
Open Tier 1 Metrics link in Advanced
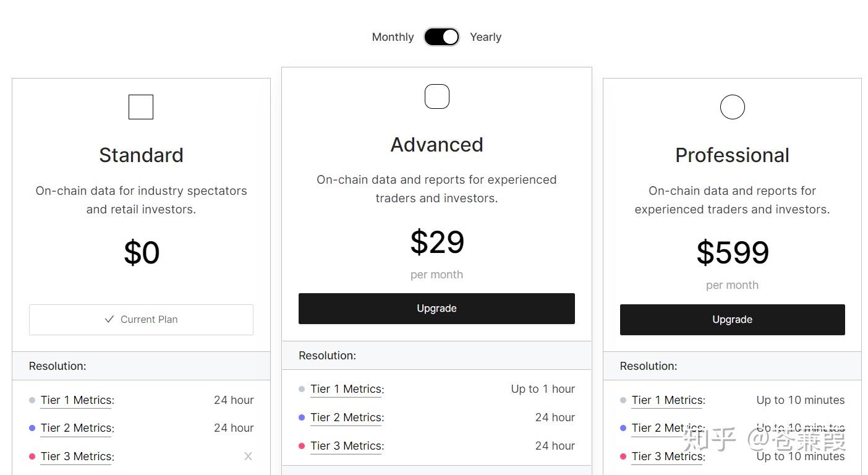point(347,389)
